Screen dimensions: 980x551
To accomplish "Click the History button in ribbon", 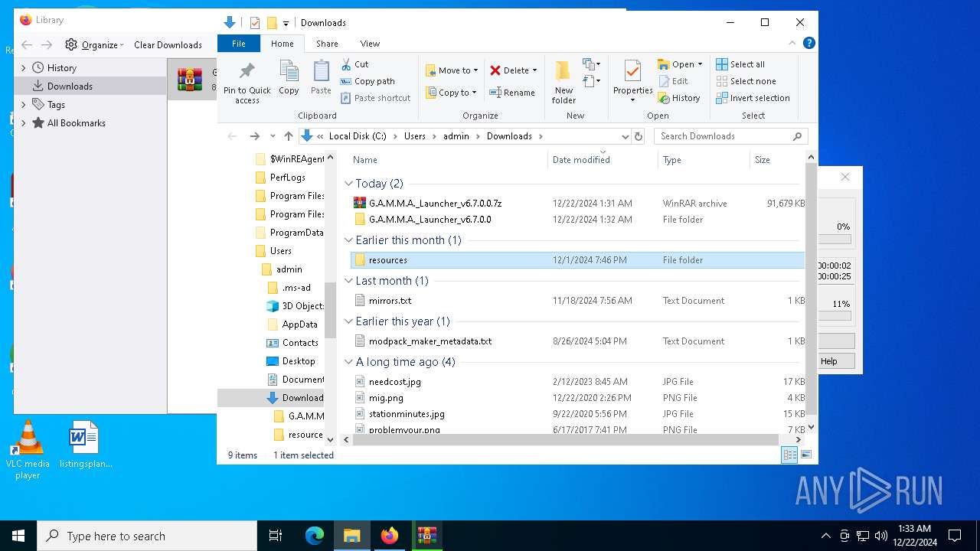I will (678, 98).
